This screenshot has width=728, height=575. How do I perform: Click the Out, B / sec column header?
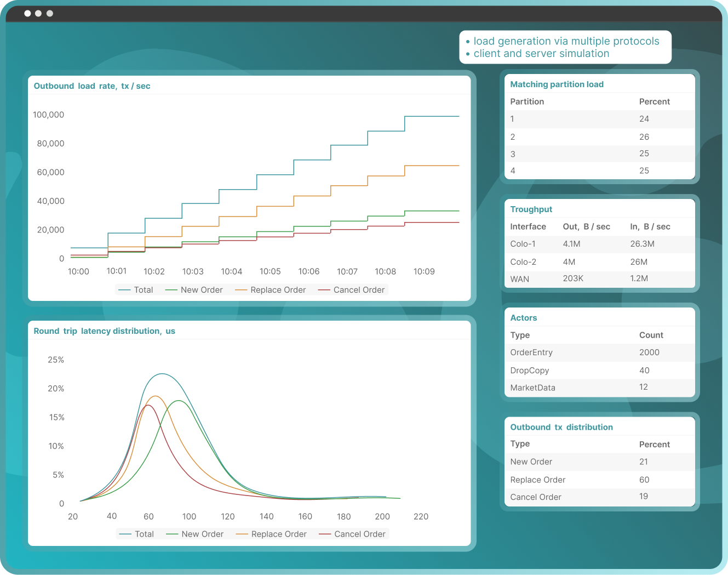click(586, 226)
